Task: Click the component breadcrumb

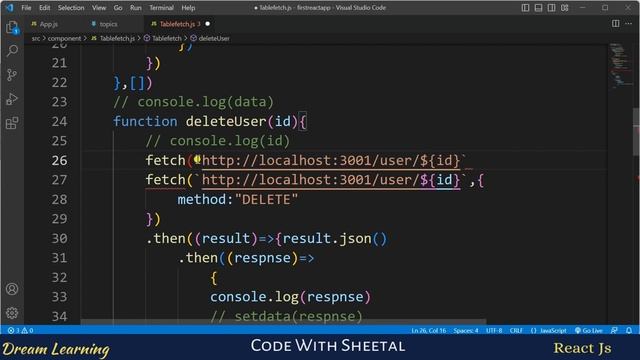Action: pyautogui.click(x=64, y=38)
